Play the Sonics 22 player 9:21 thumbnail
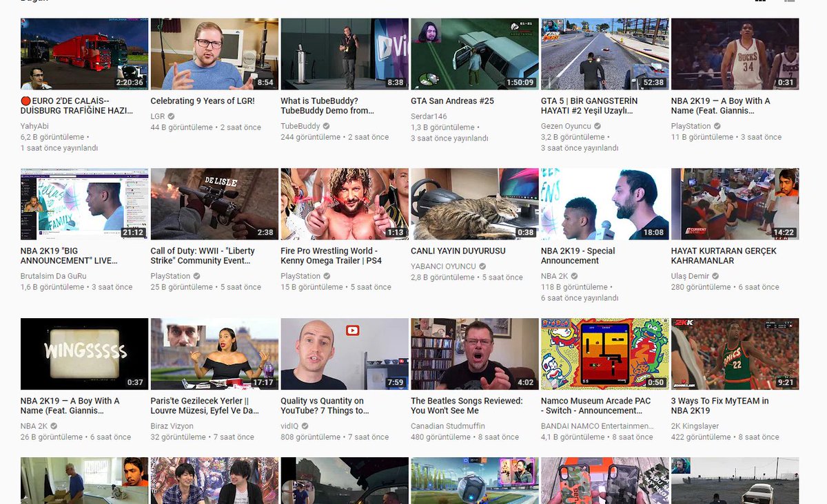The width and height of the screenshot is (827, 504). coord(735,354)
